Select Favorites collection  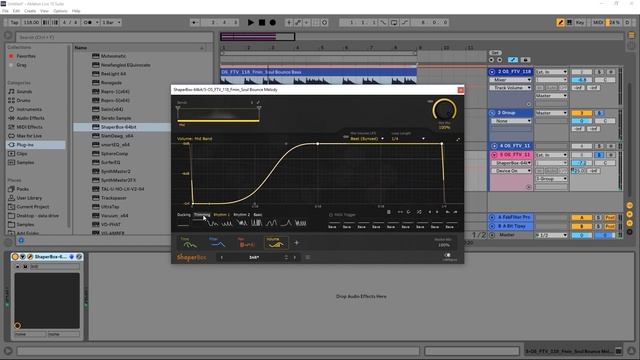26,56
